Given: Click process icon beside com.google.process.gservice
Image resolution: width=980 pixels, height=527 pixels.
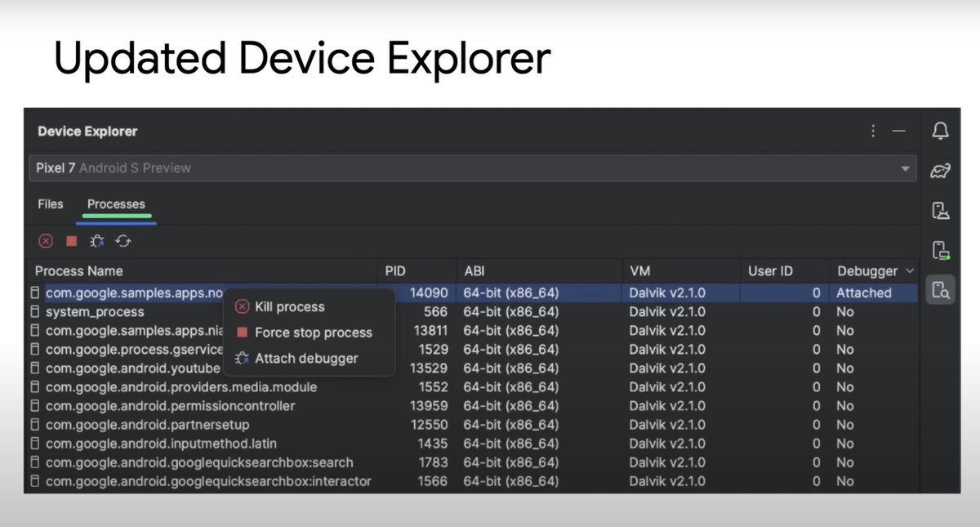Looking at the screenshot, I should [x=35, y=349].
